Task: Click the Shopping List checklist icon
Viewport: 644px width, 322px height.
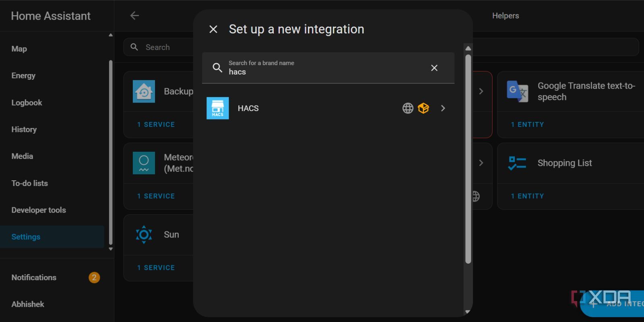Action: click(517, 163)
